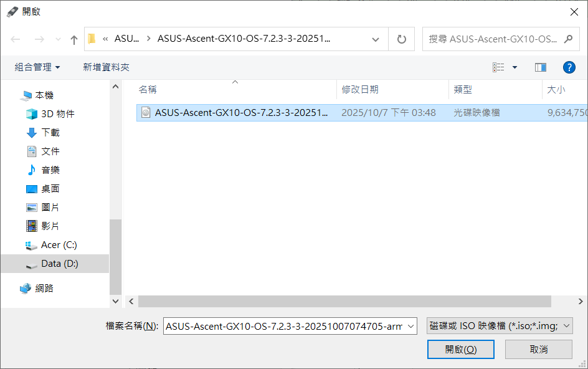
Task: Open the file type filter dropdown
Action: pyautogui.click(x=500, y=325)
